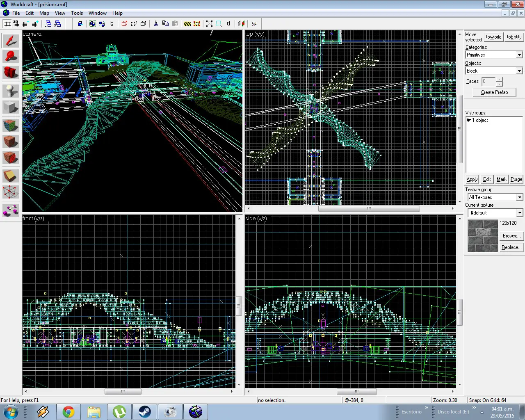Select the Vertex Manipulation tool
This screenshot has width=525, height=420.
(11, 192)
